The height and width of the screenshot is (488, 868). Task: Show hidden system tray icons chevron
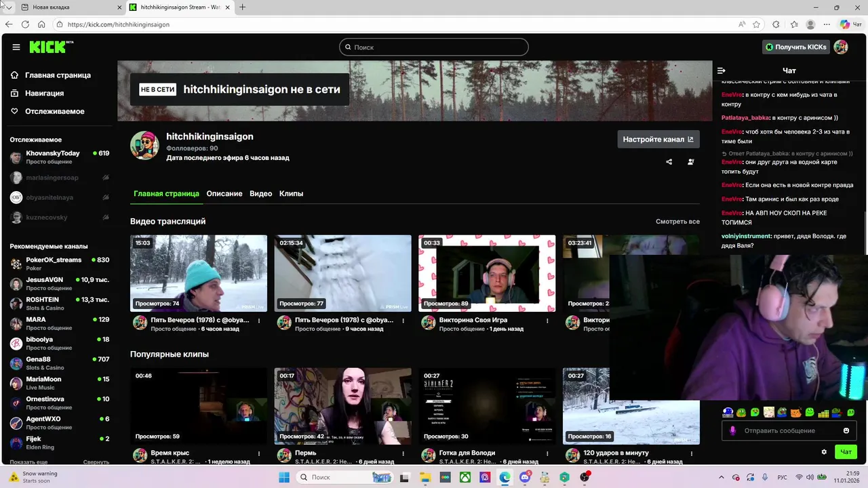(721, 477)
